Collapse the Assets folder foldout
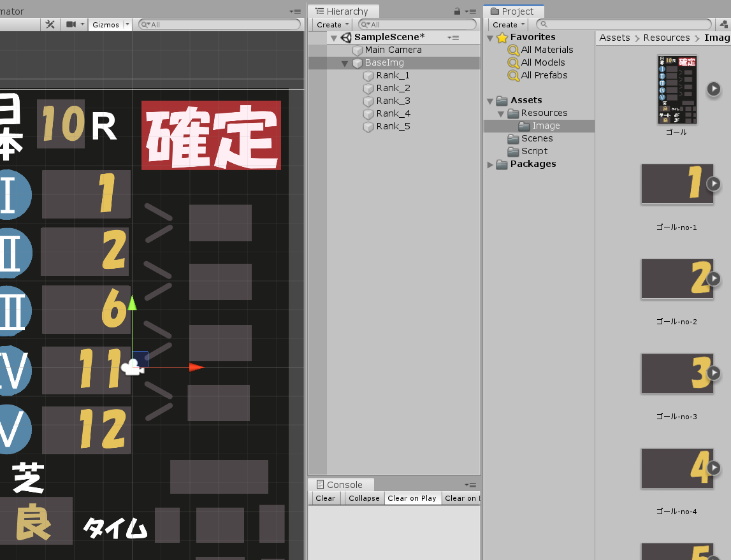This screenshot has height=560, width=731. pyautogui.click(x=490, y=101)
